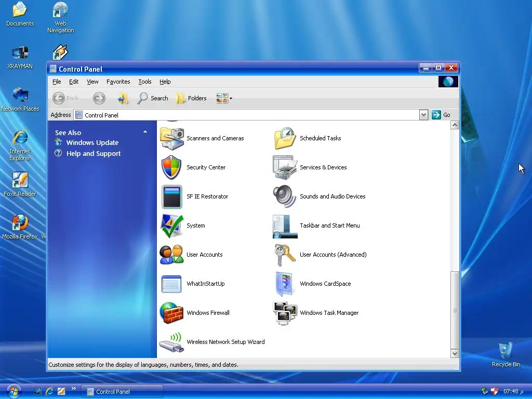Open Windows CardSpace icon
This screenshot has width=532, height=399.
point(285,284)
